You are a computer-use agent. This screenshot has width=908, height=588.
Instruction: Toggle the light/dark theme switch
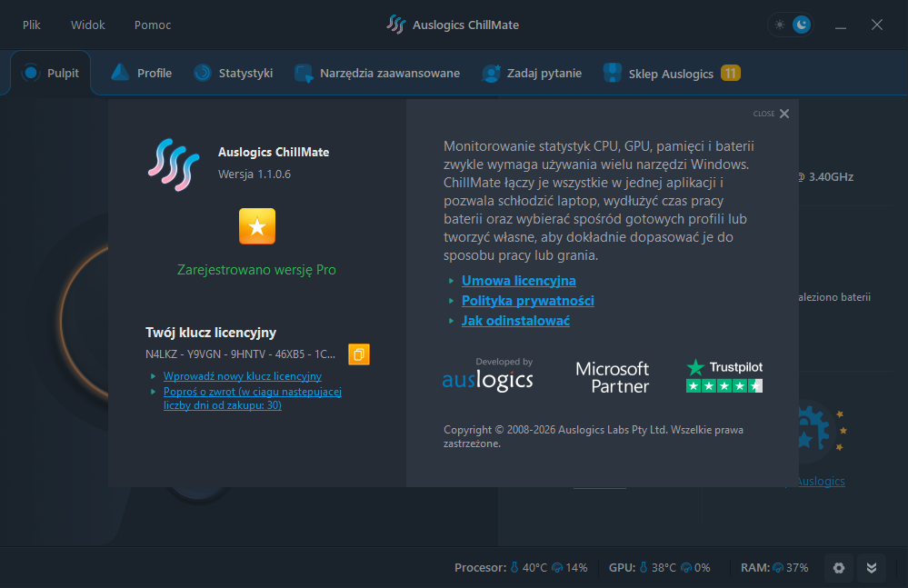791,25
